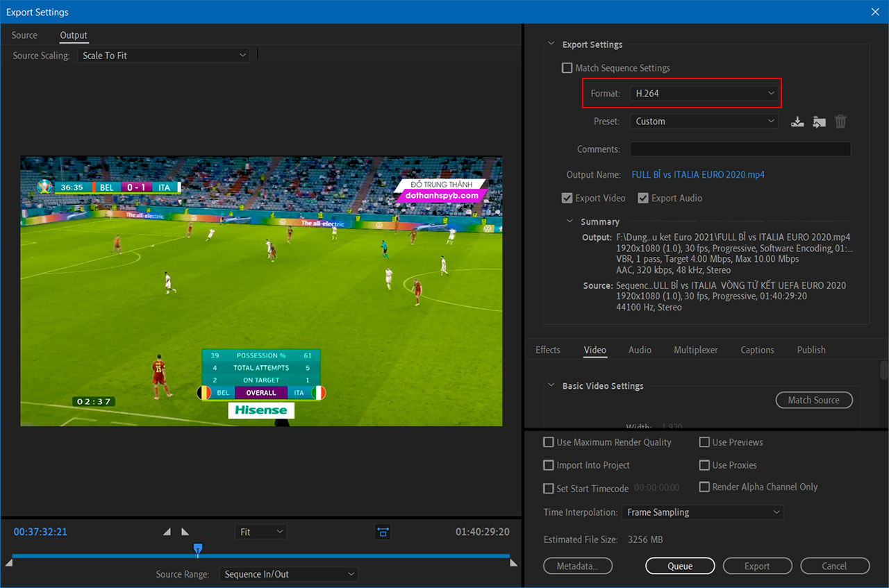Click the Delete Preset trash icon

click(840, 122)
